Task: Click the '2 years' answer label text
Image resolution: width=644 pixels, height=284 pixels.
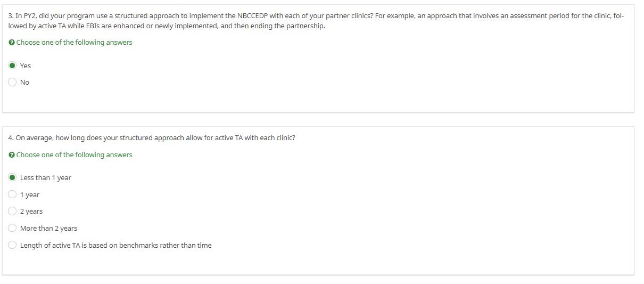Action: coord(31,211)
